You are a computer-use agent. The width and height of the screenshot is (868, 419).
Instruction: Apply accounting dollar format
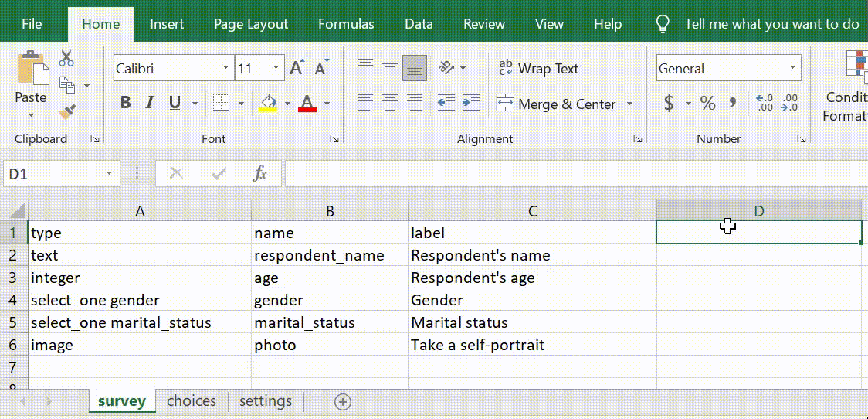670,103
